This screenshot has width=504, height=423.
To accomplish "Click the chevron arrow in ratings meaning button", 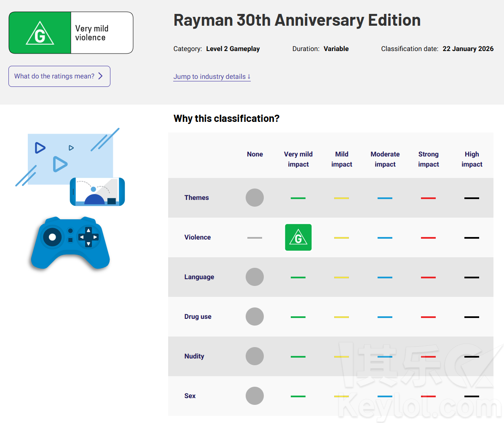I will (100, 76).
